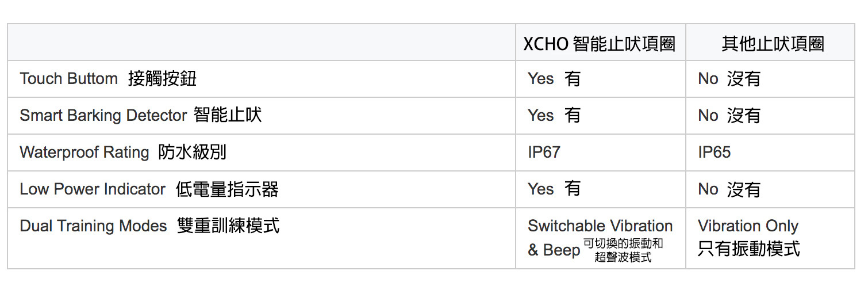The image size is (868, 282).
Task: Click the Waterproof Rating 防水級別 label
Action: [x=122, y=152]
